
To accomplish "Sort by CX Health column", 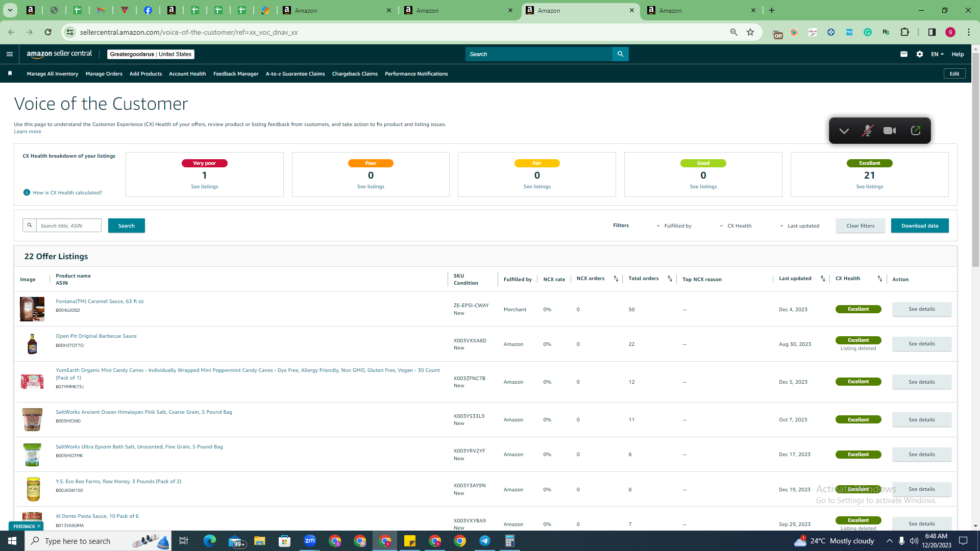I will 880,279.
